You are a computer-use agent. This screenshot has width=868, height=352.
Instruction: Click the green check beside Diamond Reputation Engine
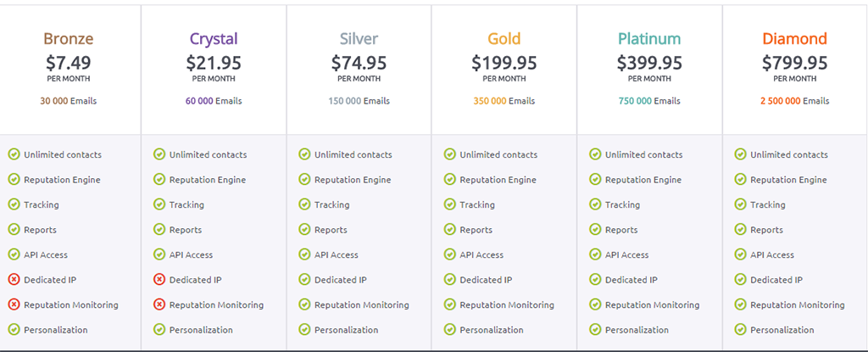[x=740, y=180]
